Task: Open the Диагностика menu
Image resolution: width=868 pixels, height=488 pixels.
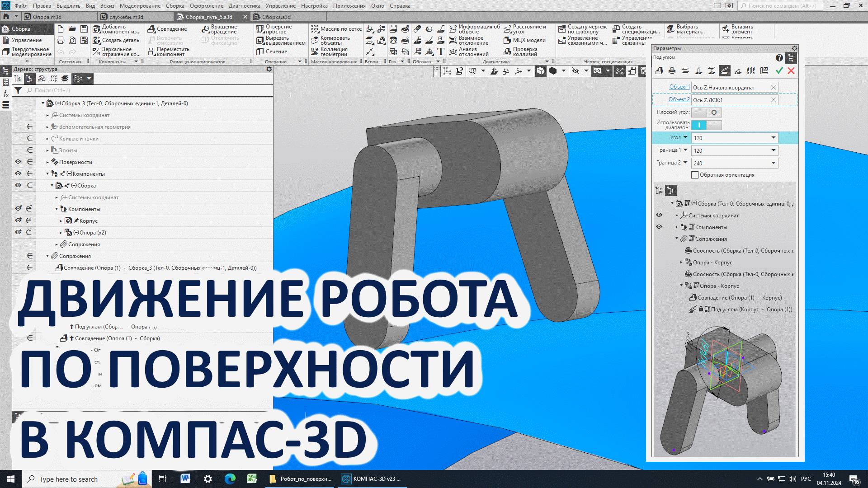Action: pyautogui.click(x=244, y=6)
